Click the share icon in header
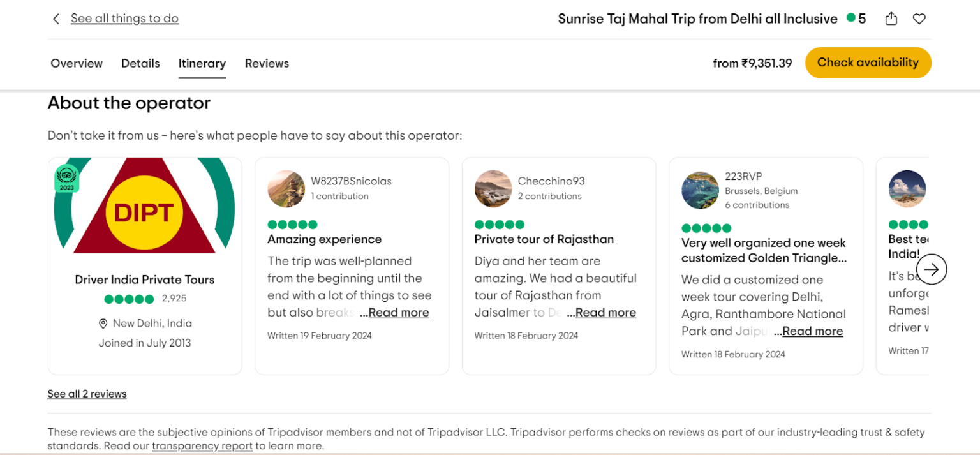Screen dimensions: 980x455 pyautogui.click(x=891, y=19)
